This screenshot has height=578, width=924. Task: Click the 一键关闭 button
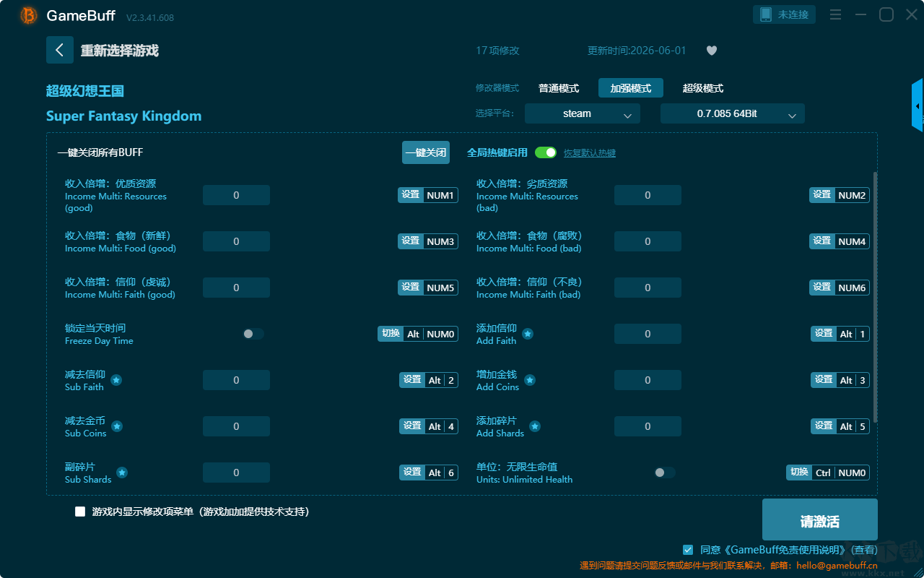(x=426, y=152)
